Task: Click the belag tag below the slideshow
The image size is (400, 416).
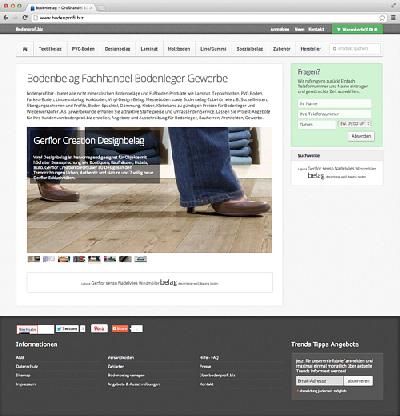Action: point(168,282)
